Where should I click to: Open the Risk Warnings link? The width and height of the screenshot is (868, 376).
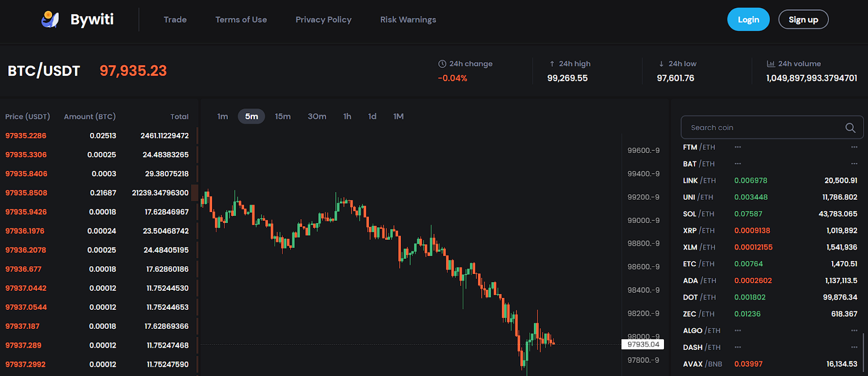tap(408, 20)
